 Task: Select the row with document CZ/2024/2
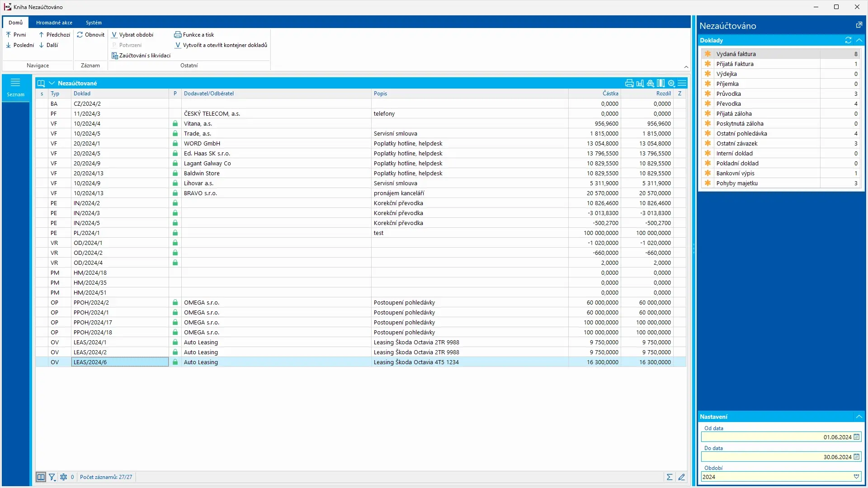361,103
